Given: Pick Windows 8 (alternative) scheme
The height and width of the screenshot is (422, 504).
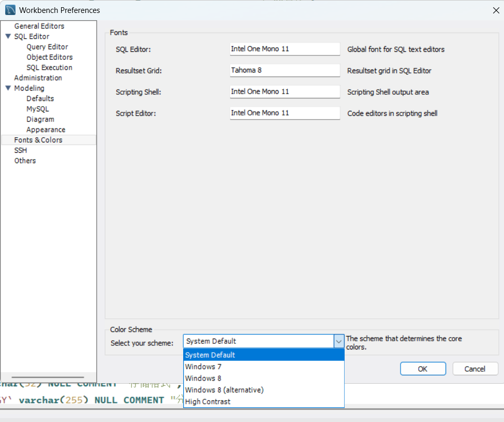Looking at the screenshot, I should (x=224, y=390).
